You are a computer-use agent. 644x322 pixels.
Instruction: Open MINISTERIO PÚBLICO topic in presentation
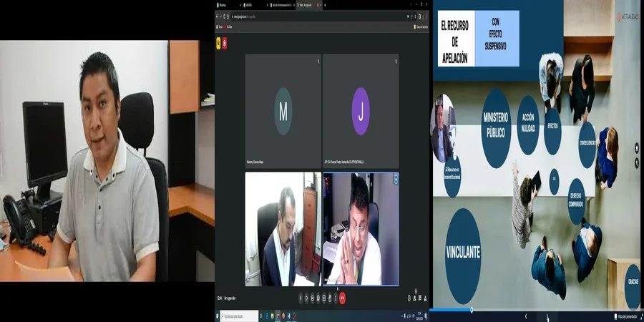click(496, 128)
